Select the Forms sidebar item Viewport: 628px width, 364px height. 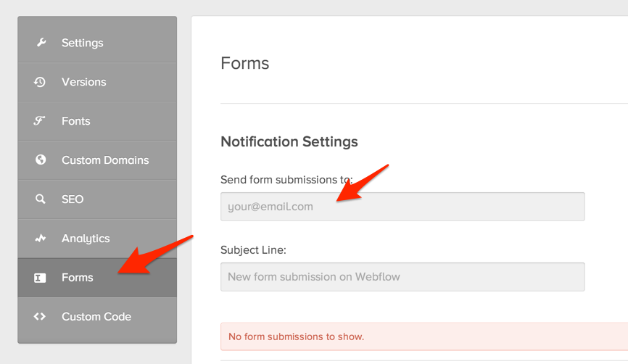77,278
